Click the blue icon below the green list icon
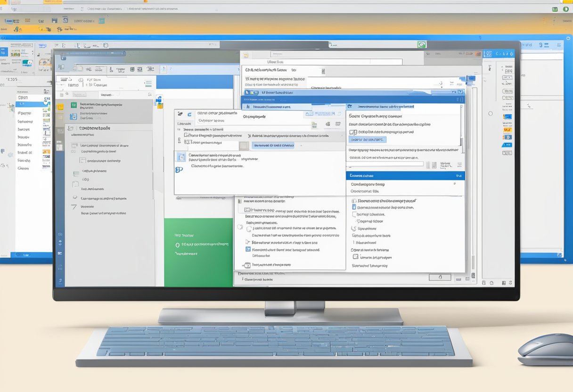Viewport: 573px width, 392px height. pos(74,116)
